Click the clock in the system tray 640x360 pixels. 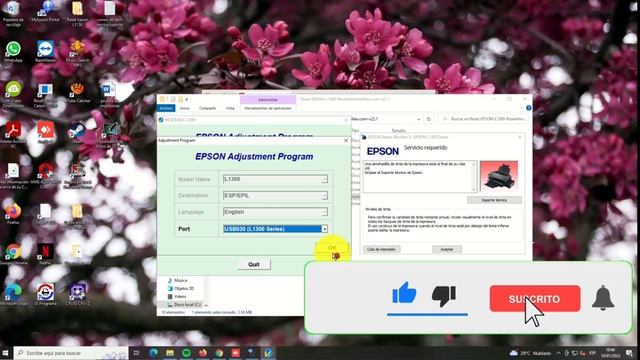pyautogui.click(x=610, y=353)
